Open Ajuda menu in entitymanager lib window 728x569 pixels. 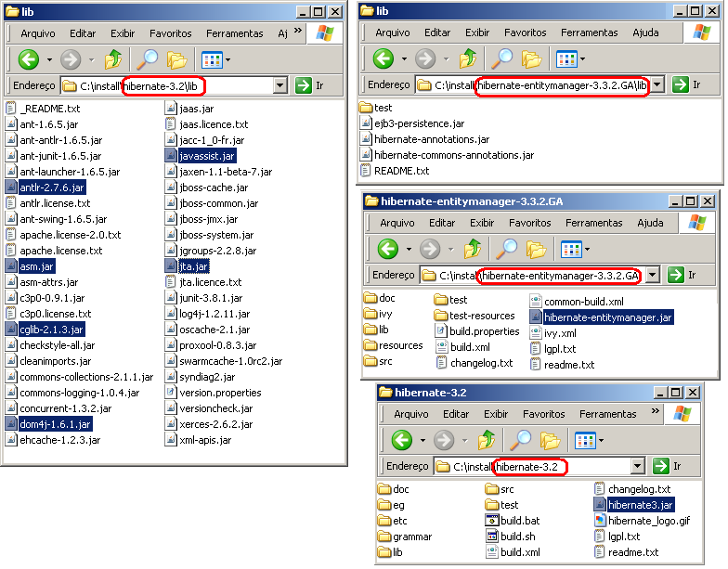pyautogui.click(x=645, y=32)
